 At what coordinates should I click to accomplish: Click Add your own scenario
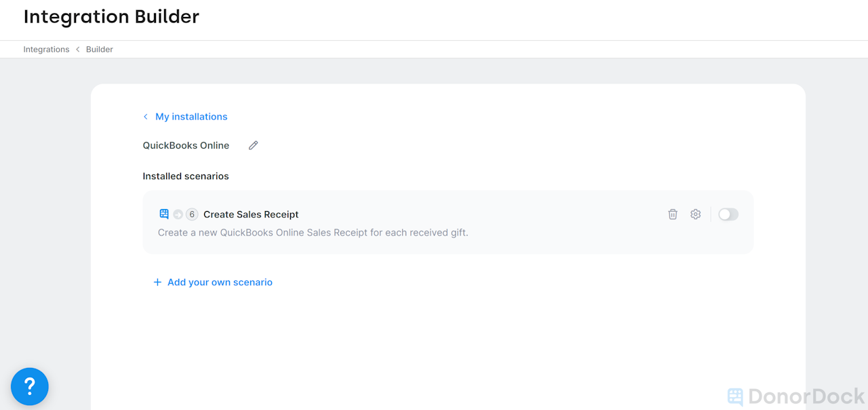click(219, 282)
